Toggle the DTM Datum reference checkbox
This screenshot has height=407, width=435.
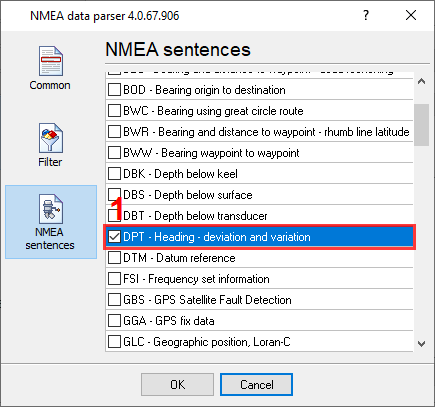(114, 258)
